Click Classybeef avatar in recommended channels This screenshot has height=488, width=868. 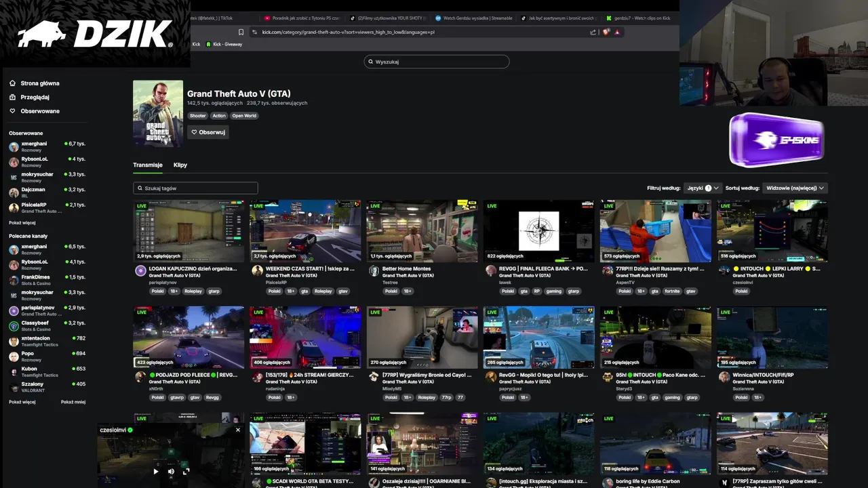click(x=14, y=325)
